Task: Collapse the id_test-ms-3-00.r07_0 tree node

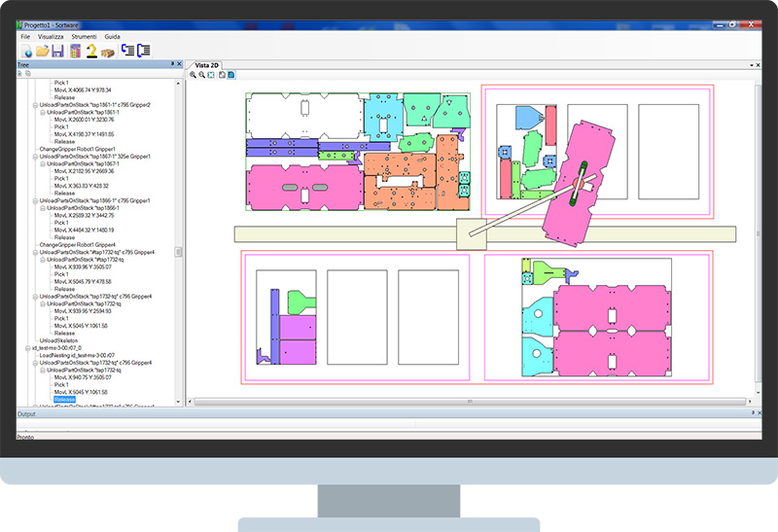Action: point(25,347)
